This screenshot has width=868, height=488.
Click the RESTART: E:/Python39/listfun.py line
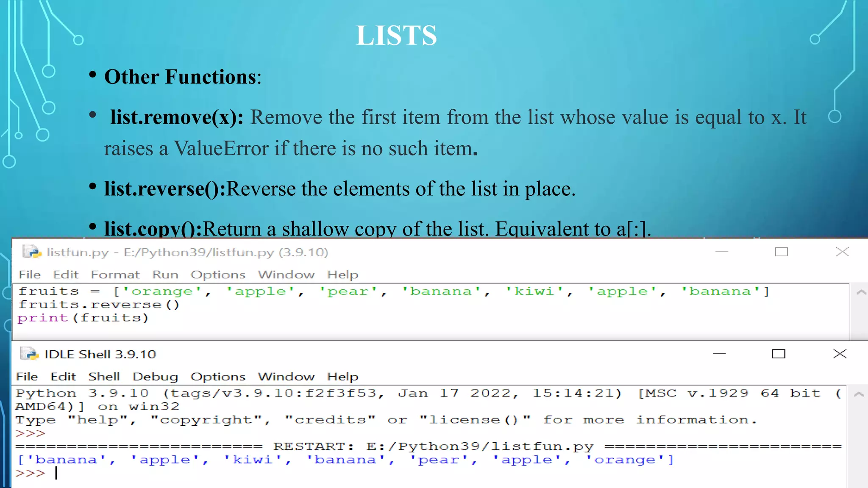point(428,446)
